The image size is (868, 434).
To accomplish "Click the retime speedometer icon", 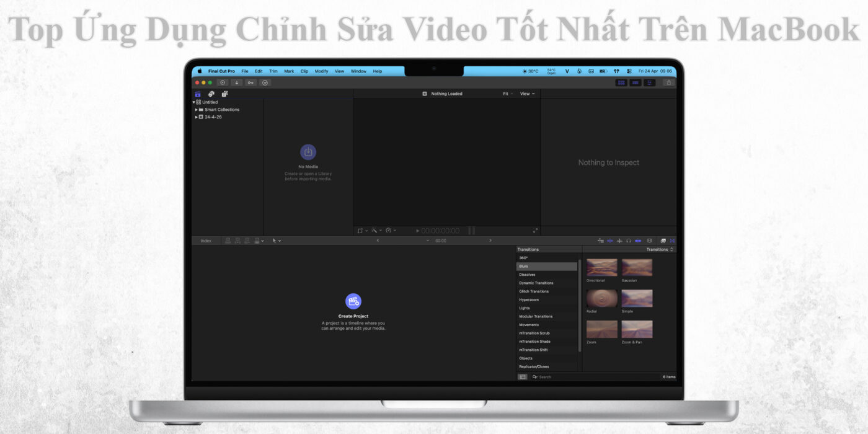I will [x=388, y=231].
